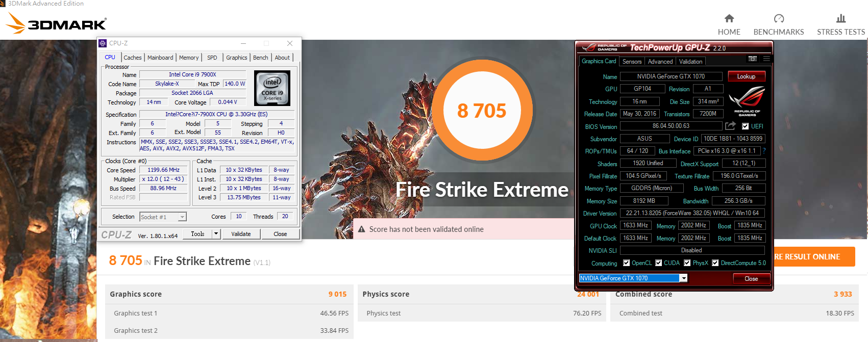Click the CPU-Z title bar chip icon

103,43
